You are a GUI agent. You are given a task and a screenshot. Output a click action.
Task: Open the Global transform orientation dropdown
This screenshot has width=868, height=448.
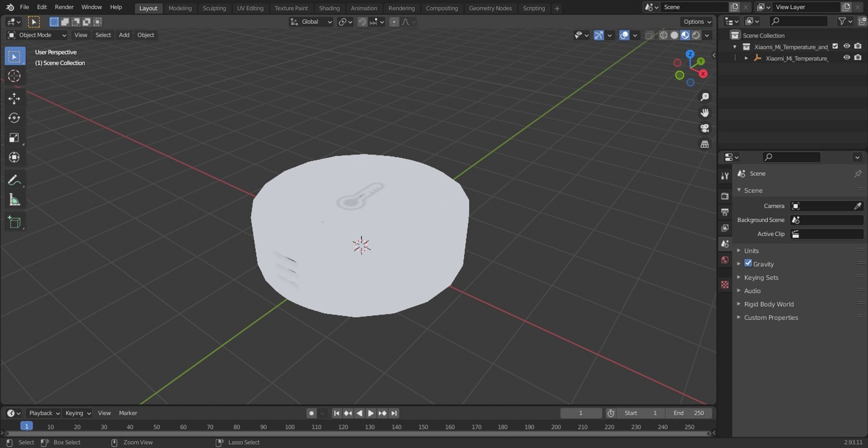coord(311,22)
